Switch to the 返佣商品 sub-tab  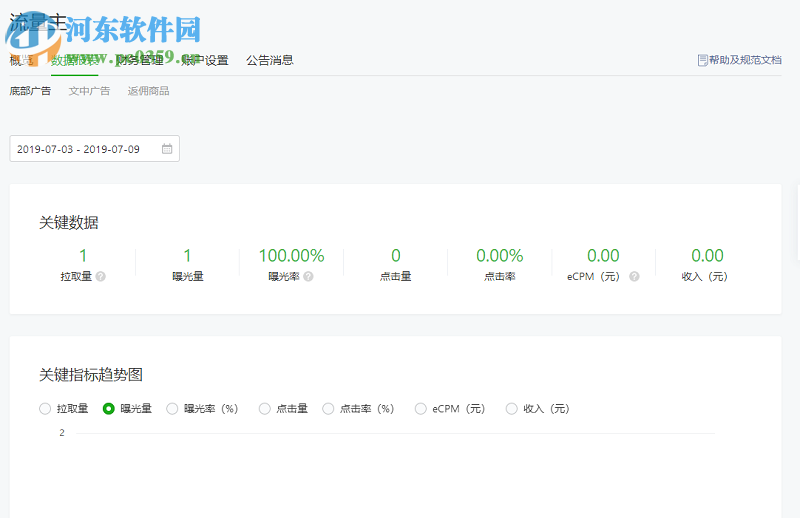coord(148,91)
